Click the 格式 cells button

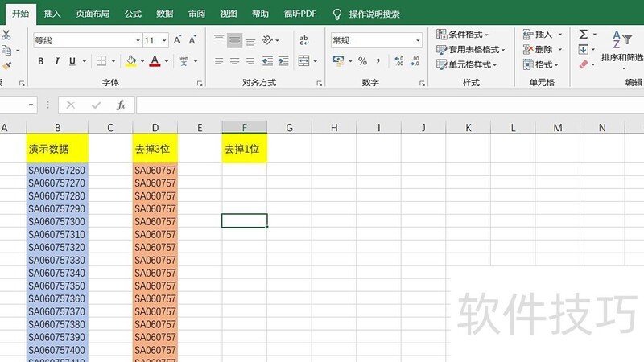click(x=540, y=64)
